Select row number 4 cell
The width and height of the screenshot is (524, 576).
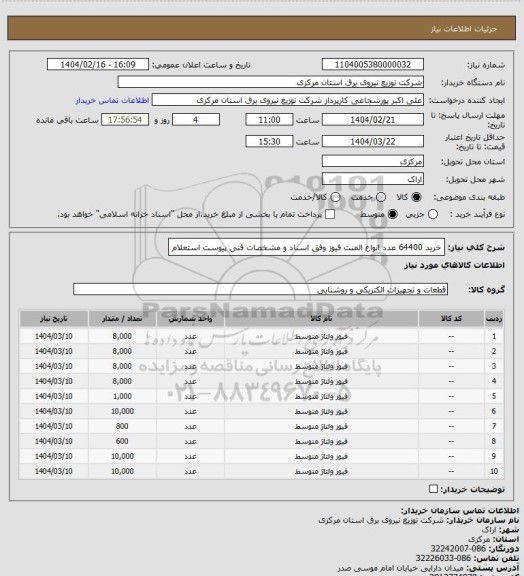point(494,381)
